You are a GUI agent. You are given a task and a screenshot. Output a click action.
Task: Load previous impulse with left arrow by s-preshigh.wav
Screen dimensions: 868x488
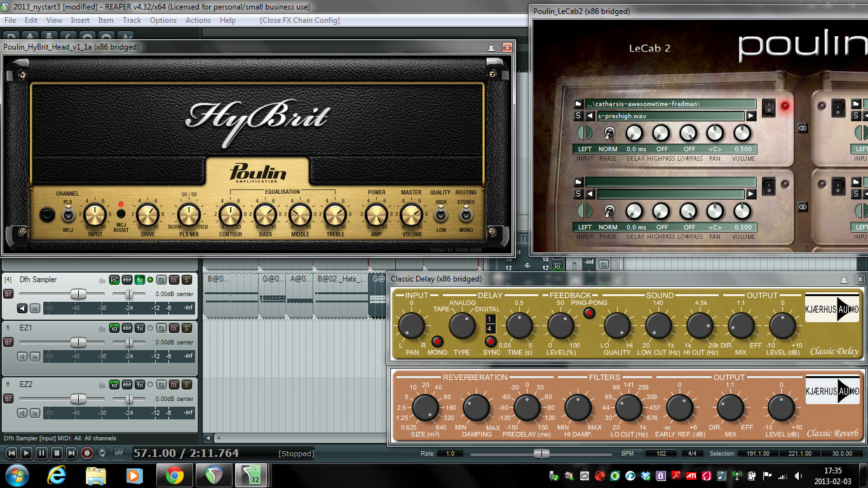pyautogui.click(x=590, y=116)
